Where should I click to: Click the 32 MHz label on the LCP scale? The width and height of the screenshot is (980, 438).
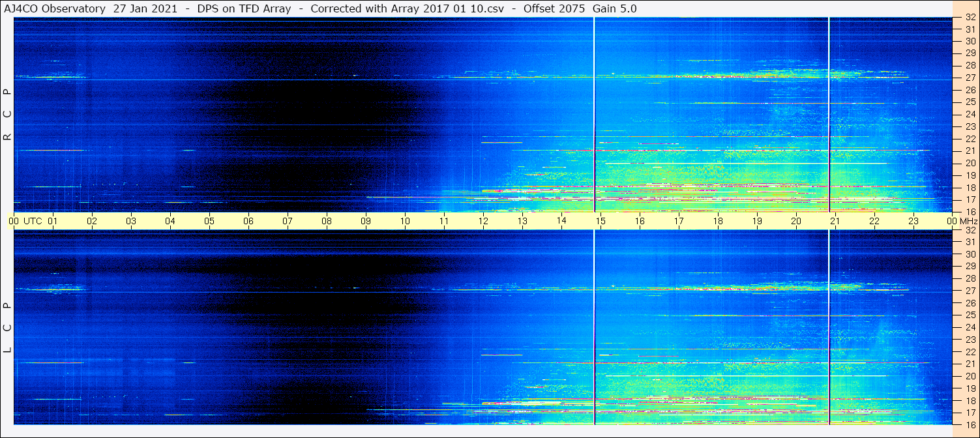click(x=970, y=230)
